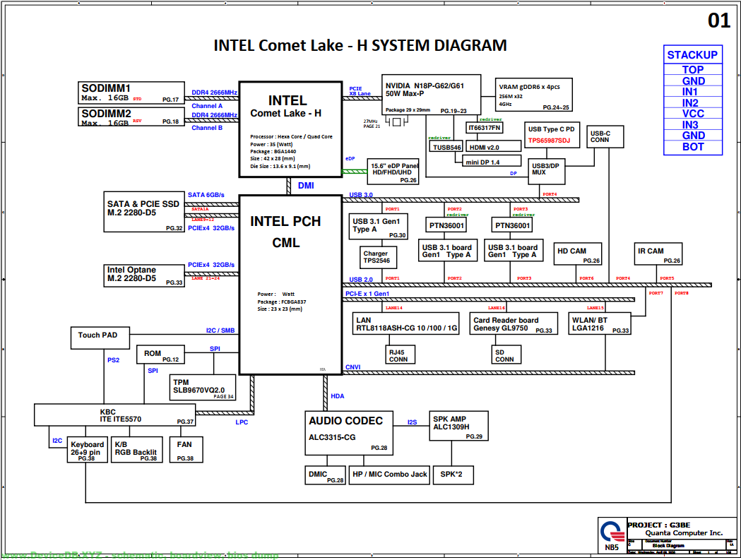The width and height of the screenshot is (741, 560).
Task: Select the ROM box
Action: 160,355
